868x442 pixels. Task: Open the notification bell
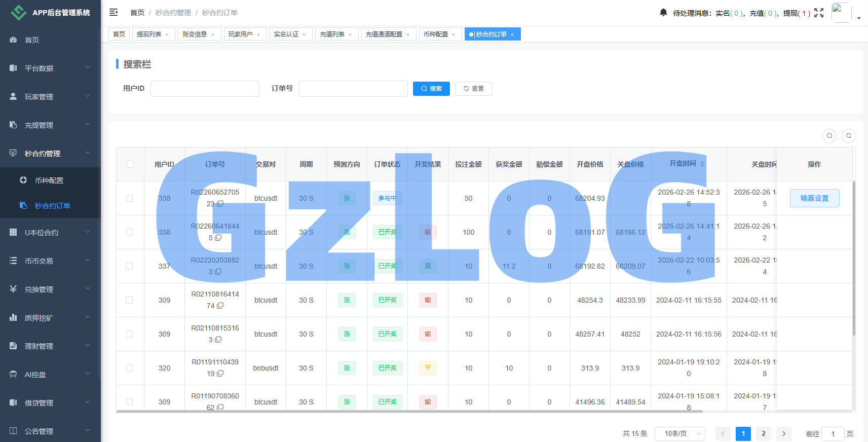[x=663, y=12]
